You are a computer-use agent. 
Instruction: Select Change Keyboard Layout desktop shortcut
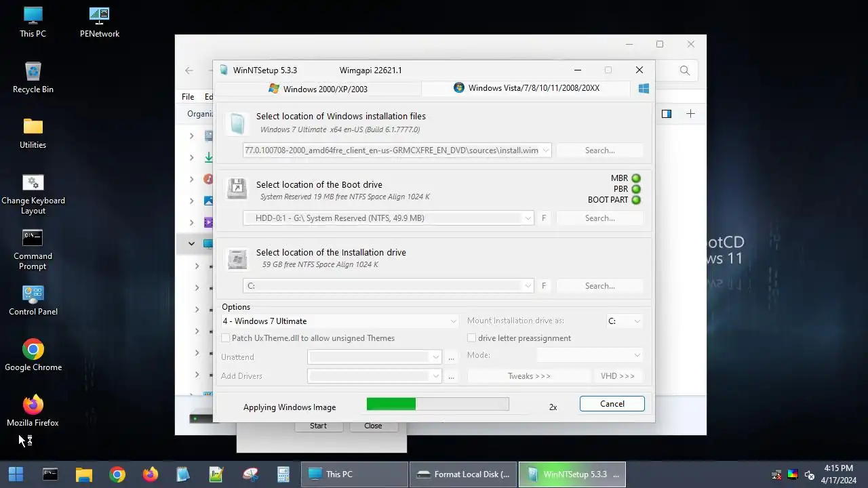(x=33, y=194)
